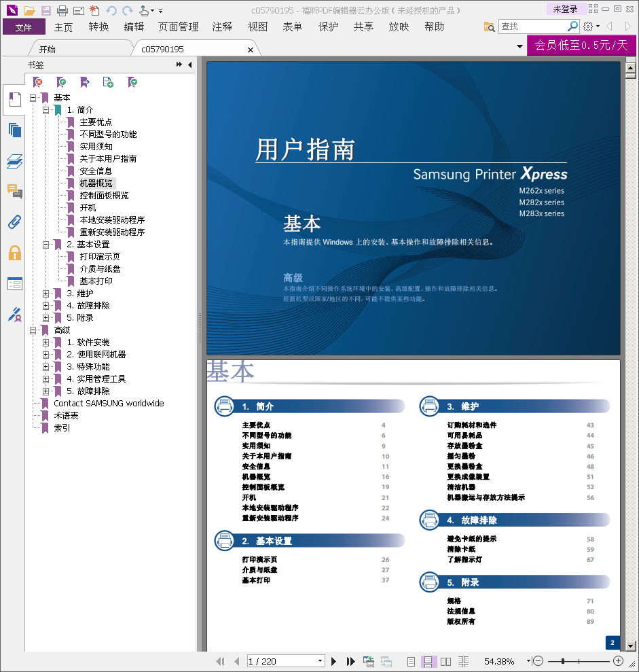Image resolution: width=639 pixels, height=672 pixels.
Task: Collapse the 高级 bookmark tree node
Action: point(33,330)
